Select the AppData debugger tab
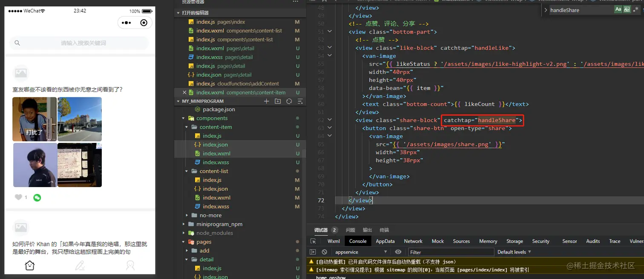This screenshot has width=644, height=279. click(x=385, y=241)
